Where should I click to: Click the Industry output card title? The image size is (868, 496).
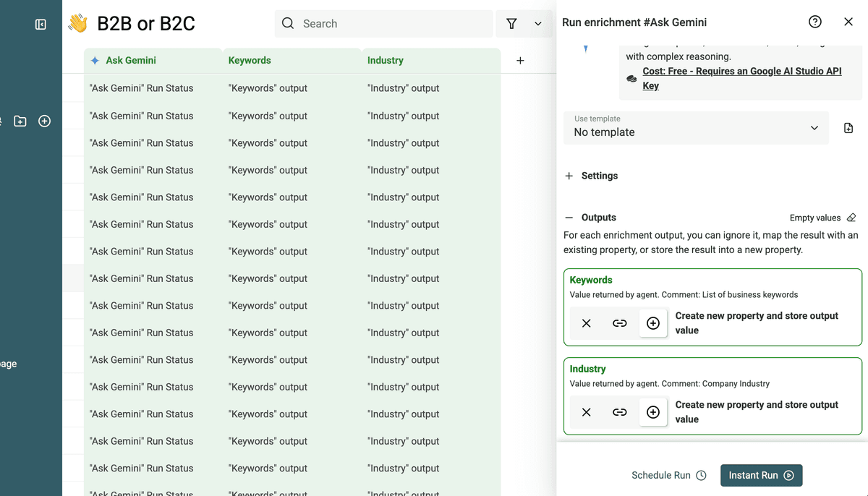(587, 369)
